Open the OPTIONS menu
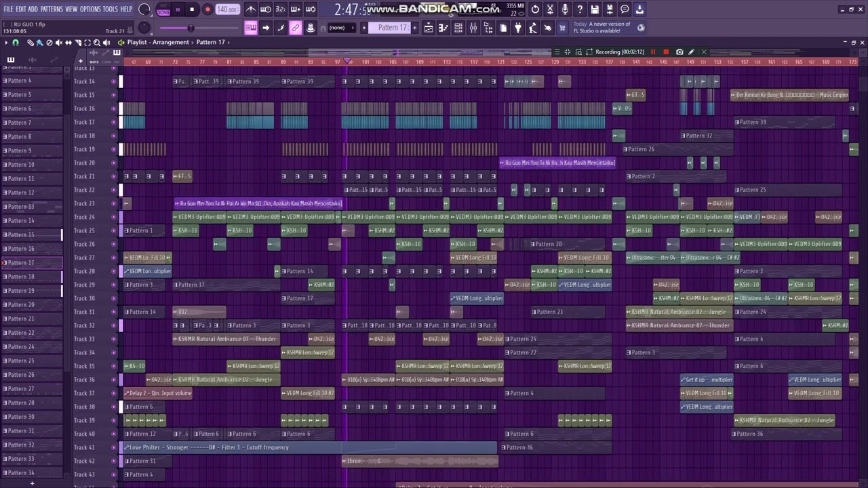868x488 pixels. click(x=90, y=9)
